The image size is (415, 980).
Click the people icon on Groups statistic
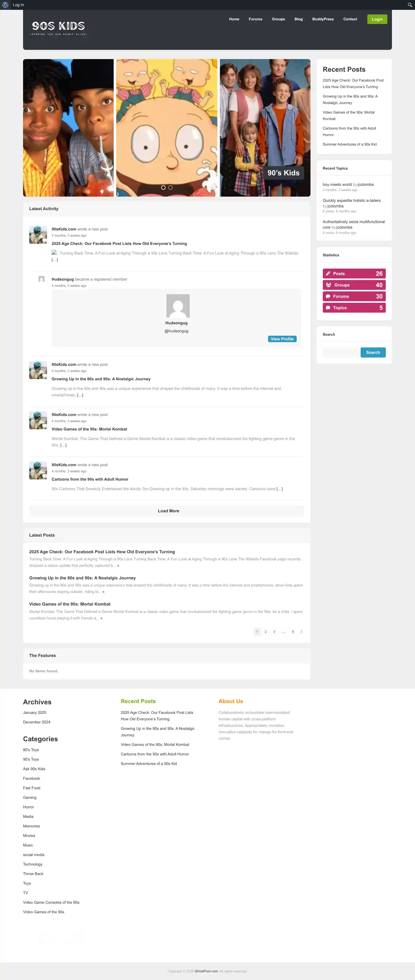click(x=328, y=285)
